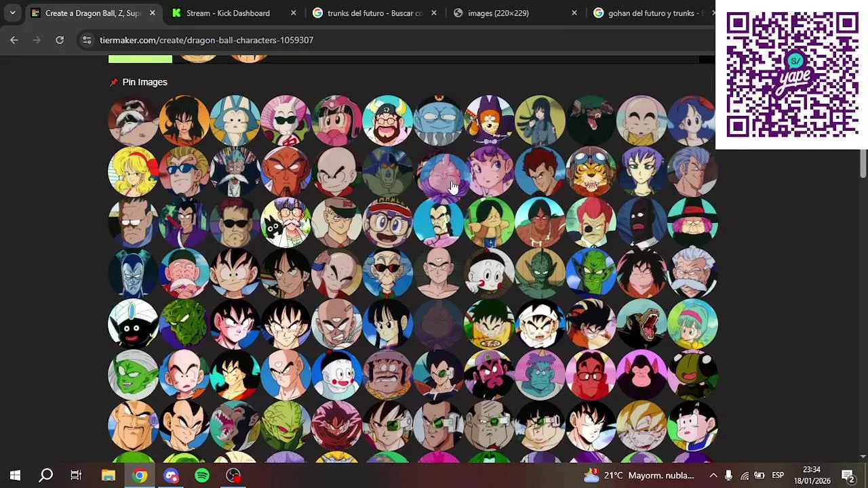868x488 pixels.
Task: Open the Wi-Fi network tray icon
Action: (745, 475)
